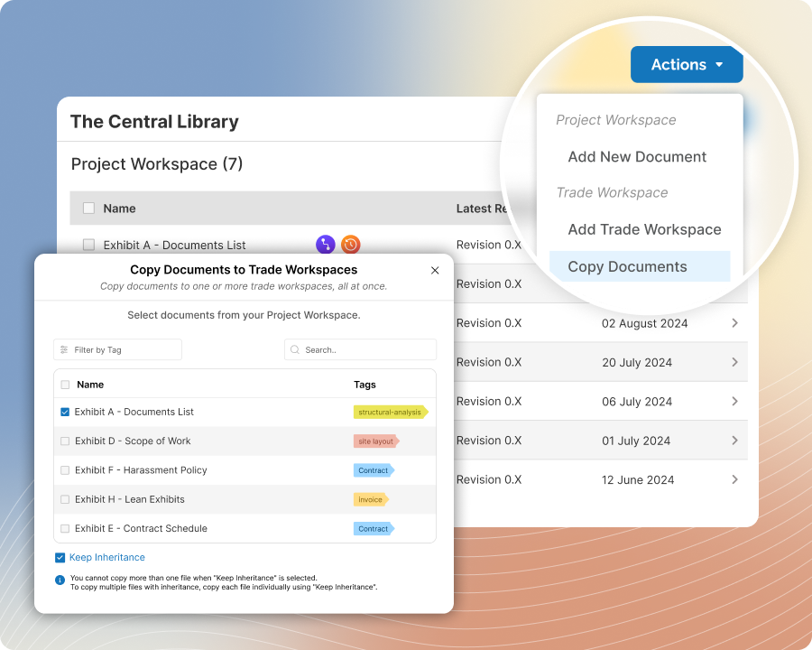This screenshot has height=650, width=812.
Task: Toggle select-all checkbox in Project Workspace table
Action: click(89, 209)
